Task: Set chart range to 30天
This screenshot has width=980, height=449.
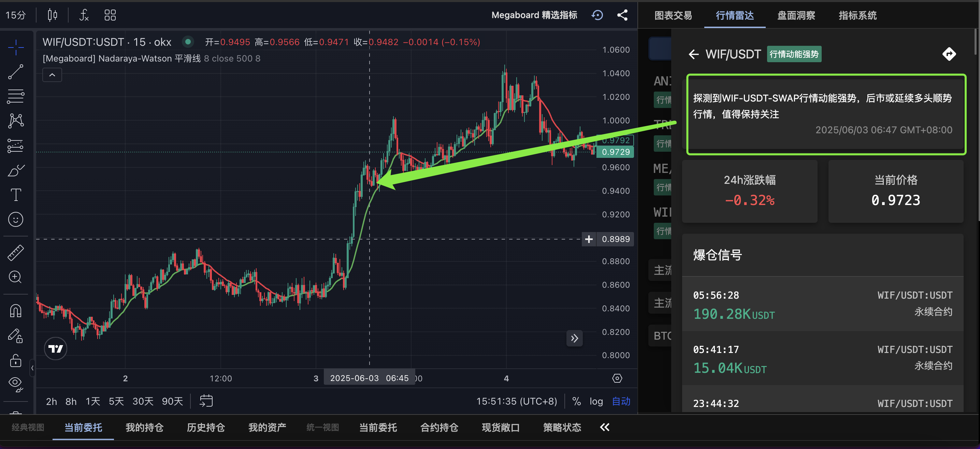Action: tap(143, 402)
